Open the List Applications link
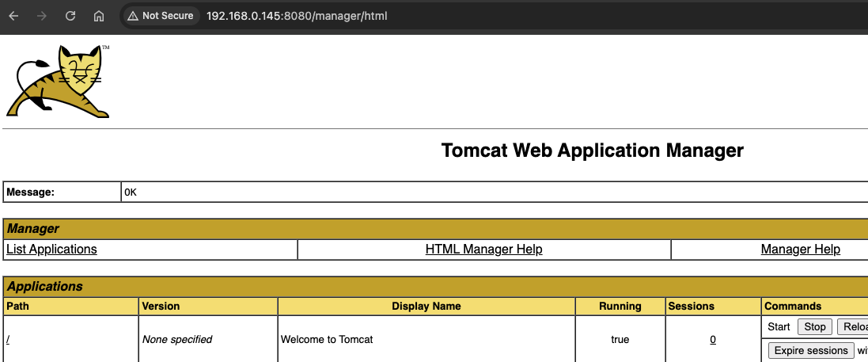 pyautogui.click(x=51, y=250)
